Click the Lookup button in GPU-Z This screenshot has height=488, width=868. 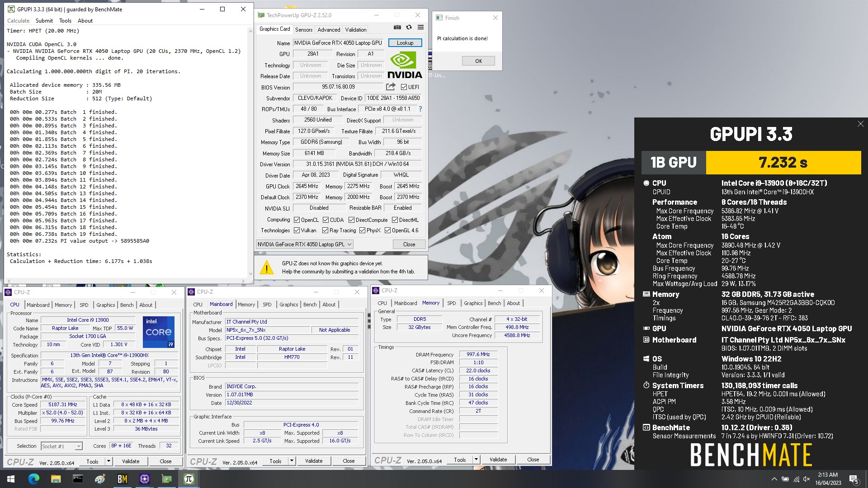tap(405, 43)
